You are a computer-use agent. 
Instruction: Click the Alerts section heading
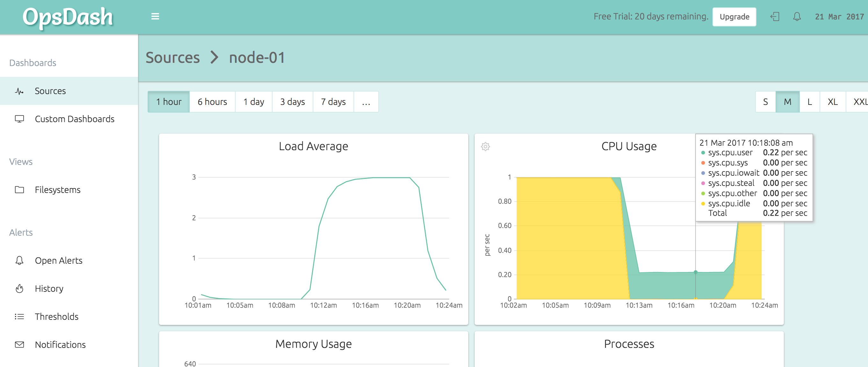[x=21, y=232]
